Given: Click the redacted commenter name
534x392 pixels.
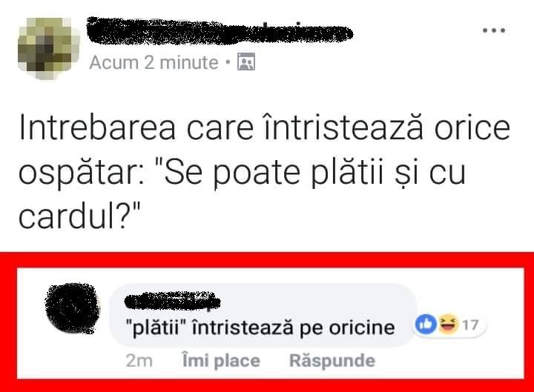Looking at the screenshot, I should [172, 301].
